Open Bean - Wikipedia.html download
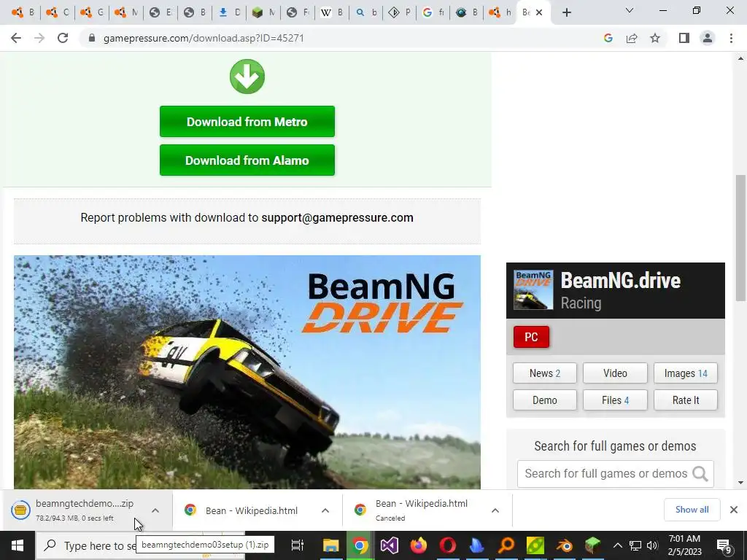Screen dimensions: 747x560 pyautogui.click(x=243, y=510)
